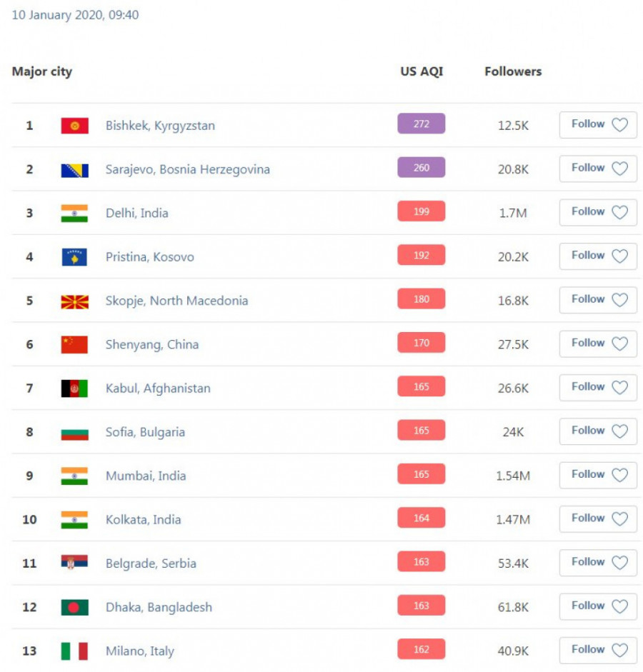This screenshot has width=643, height=672.
Task: Toggle the heart to follow Milano
Action: 619,650
